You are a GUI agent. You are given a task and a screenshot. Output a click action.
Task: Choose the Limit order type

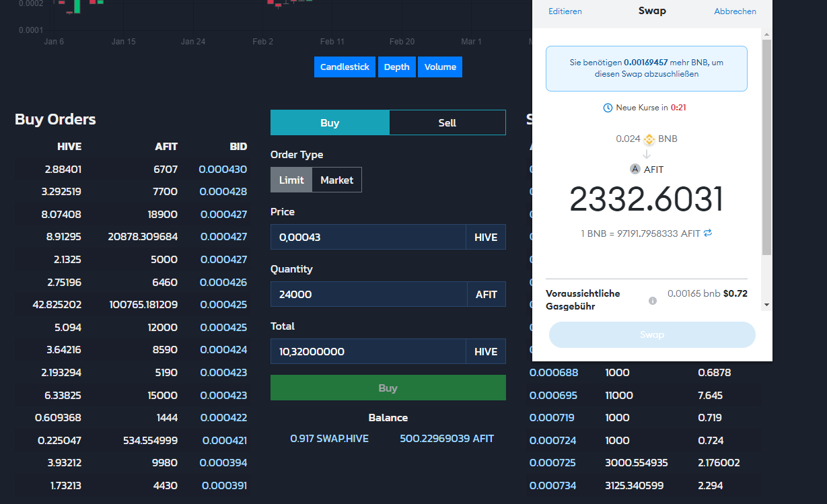(x=291, y=180)
